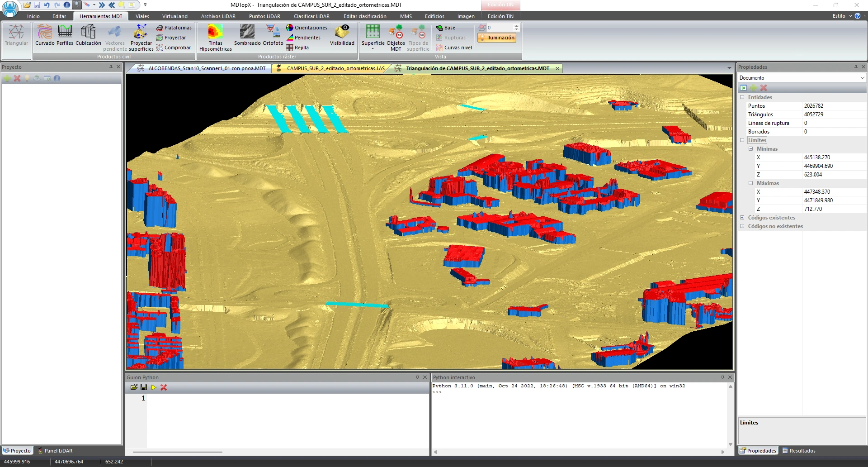Open the Curvado contour tool
Image resolution: width=868 pixels, height=467 pixels.
tap(45, 35)
